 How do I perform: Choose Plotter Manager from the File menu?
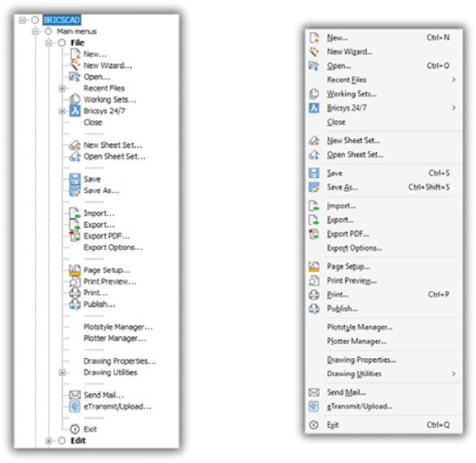coord(384,341)
